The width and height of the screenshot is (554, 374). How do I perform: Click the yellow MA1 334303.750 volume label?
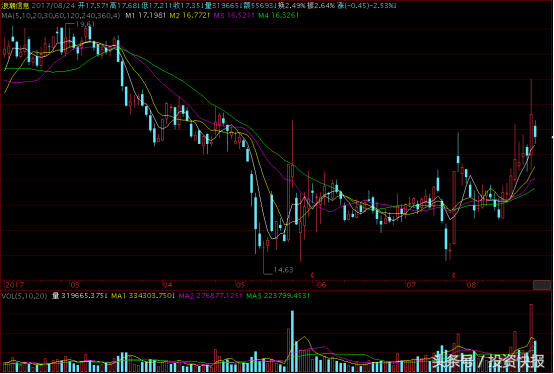coord(143,296)
